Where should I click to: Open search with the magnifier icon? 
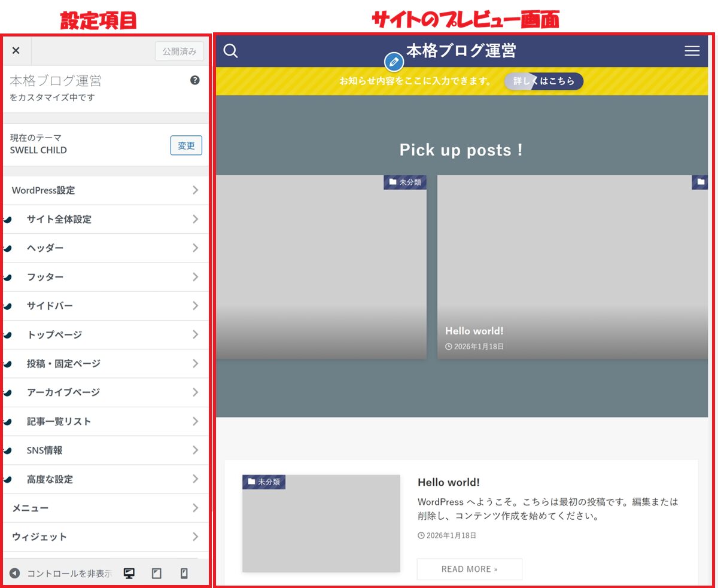tap(230, 51)
